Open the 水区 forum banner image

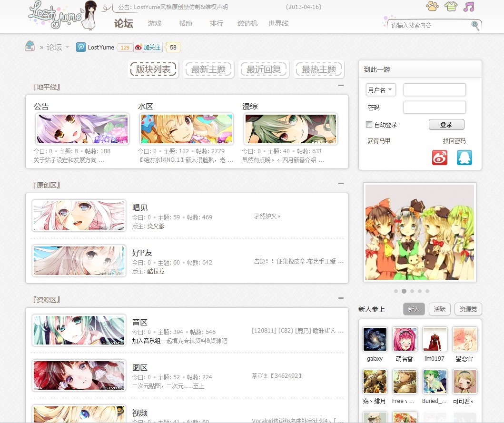click(187, 129)
